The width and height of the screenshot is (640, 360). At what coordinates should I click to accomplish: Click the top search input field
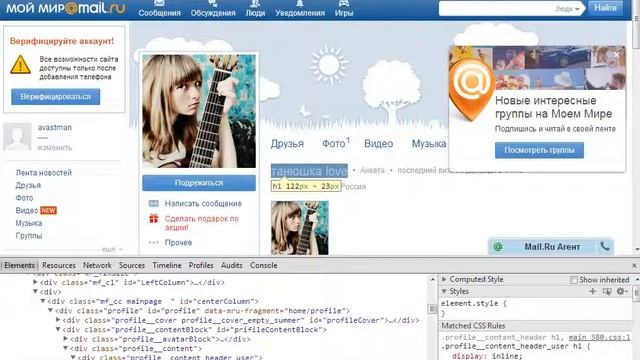497,9
